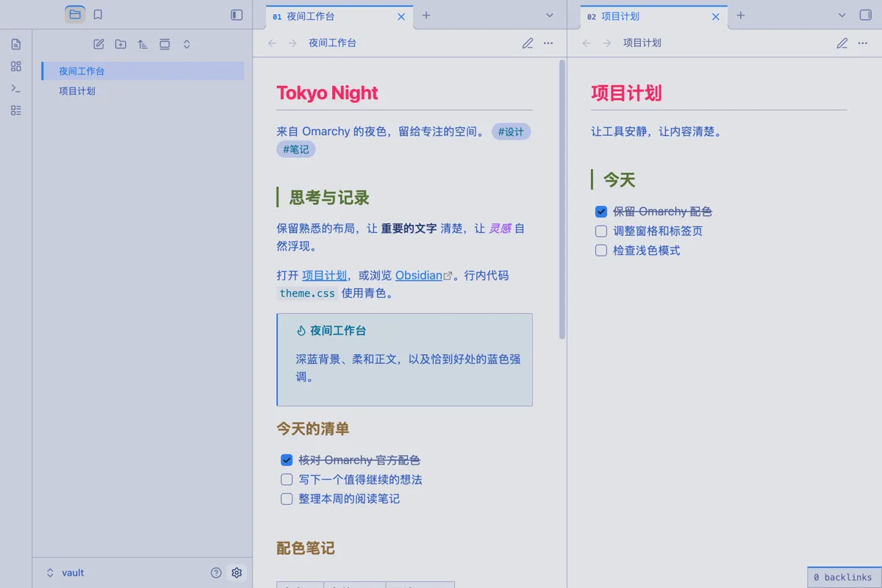Image resolution: width=882 pixels, height=588 pixels.
Task: Open the bookmarks tab icon
Action: tap(98, 15)
